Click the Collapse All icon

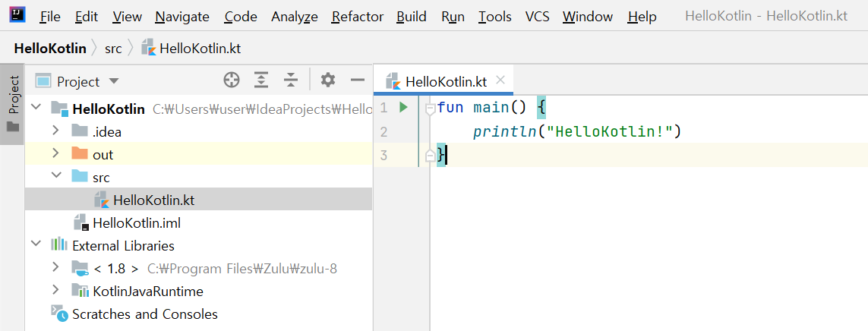(x=291, y=80)
